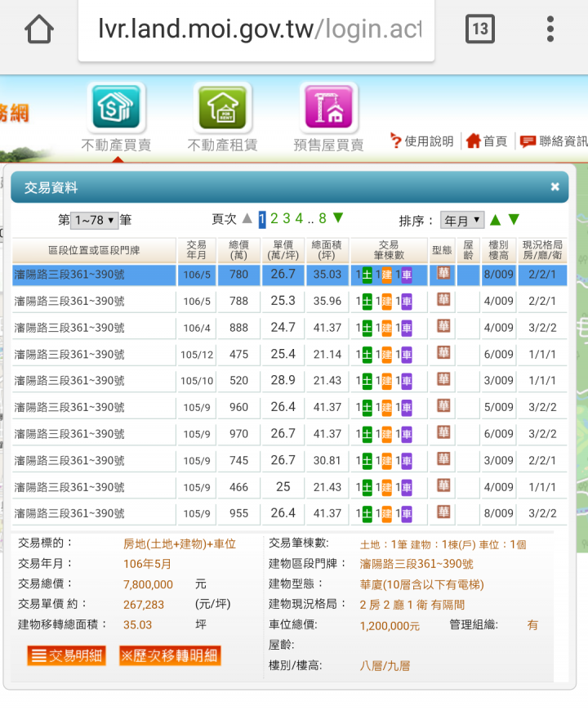Select the row with total price 970
This screenshot has height=711, width=588.
click(289, 434)
